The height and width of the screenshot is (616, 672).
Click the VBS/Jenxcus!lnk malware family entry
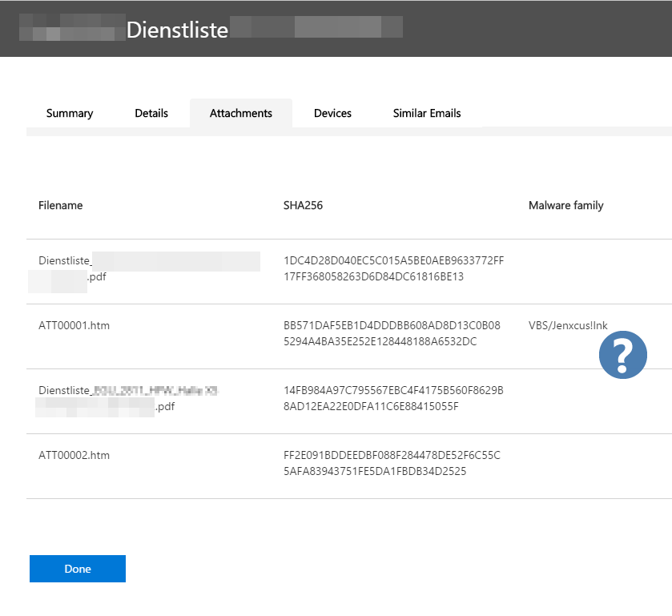click(568, 325)
